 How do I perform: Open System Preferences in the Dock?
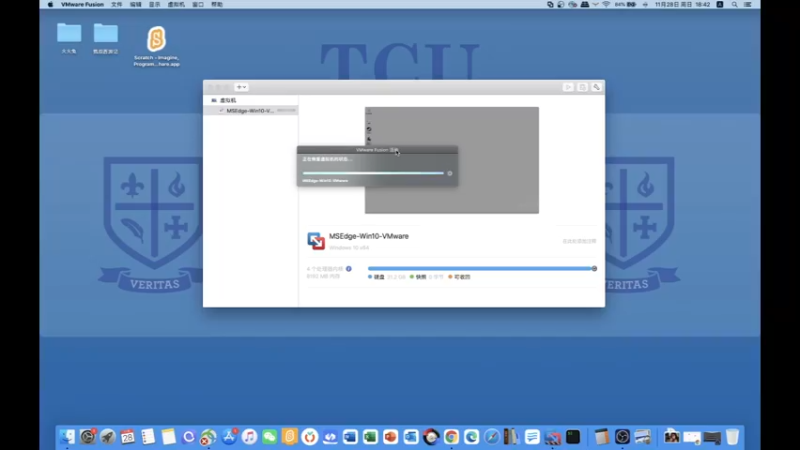click(x=87, y=437)
